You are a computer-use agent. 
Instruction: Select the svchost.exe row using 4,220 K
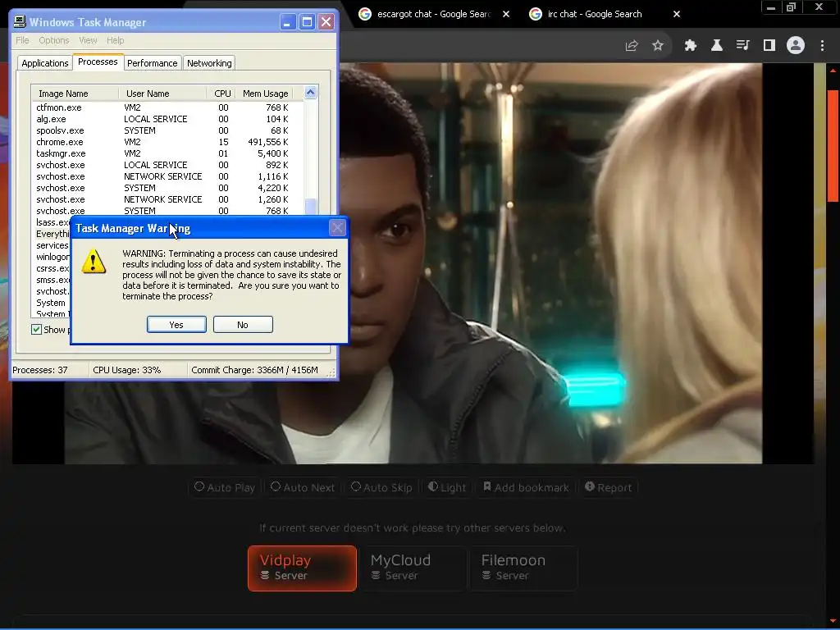pyautogui.click(x=162, y=188)
